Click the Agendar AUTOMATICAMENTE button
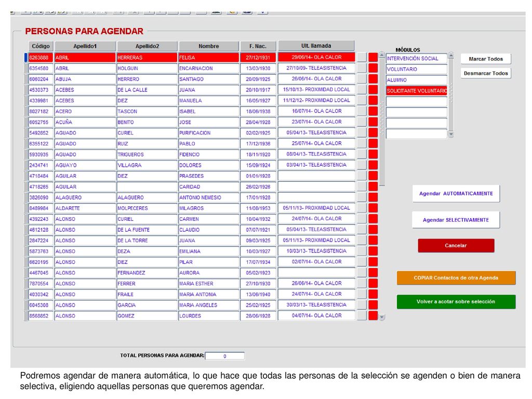The height and width of the screenshot is (399, 532). tap(456, 193)
